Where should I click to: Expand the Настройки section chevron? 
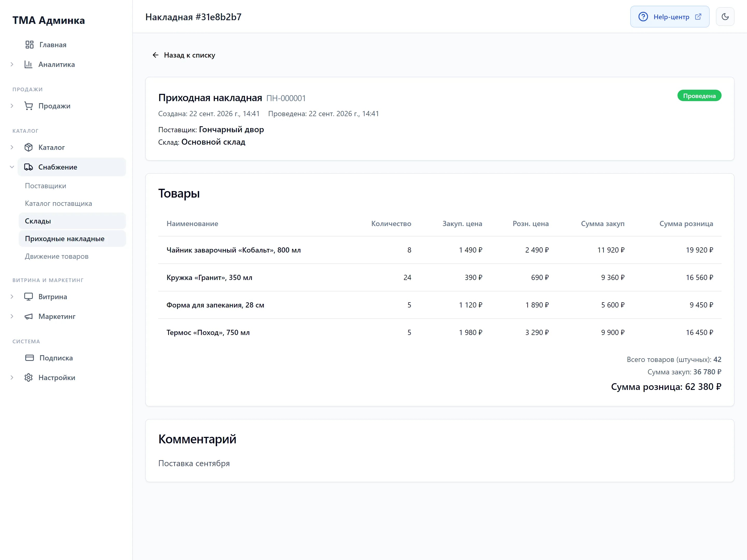(12, 377)
